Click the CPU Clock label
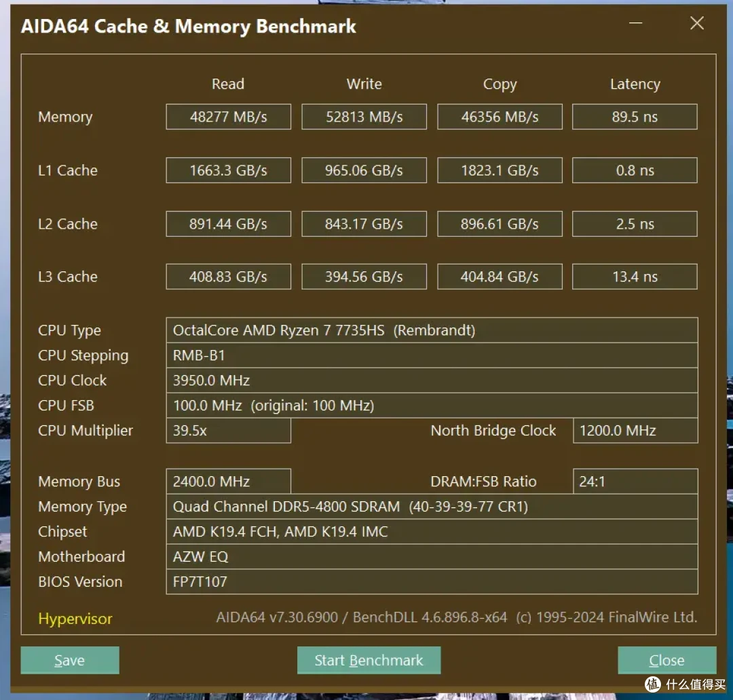Image resolution: width=733 pixels, height=700 pixels. tap(73, 381)
